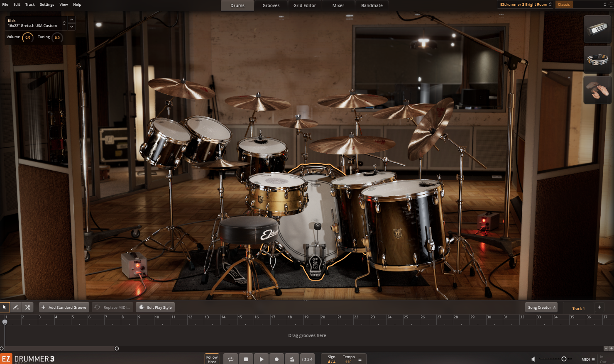Open the Track menu
The image size is (614, 364).
coord(30,5)
